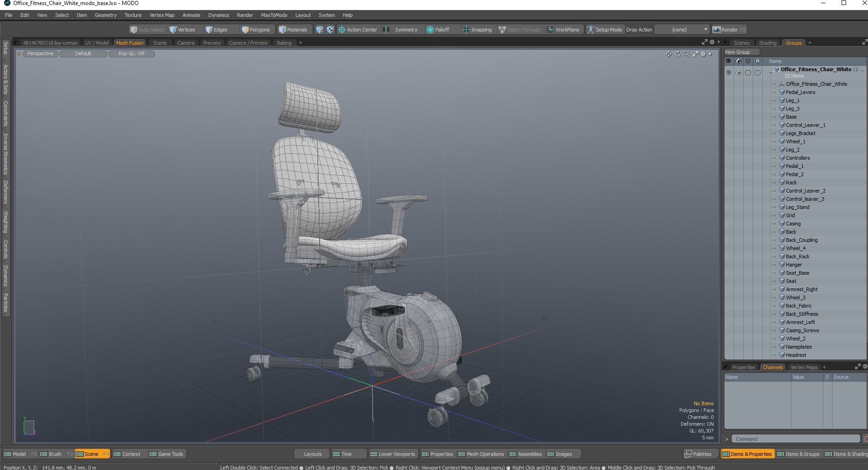868x470 pixels.
Task: Select the Pedal_Levers mesh item
Action: coord(800,92)
